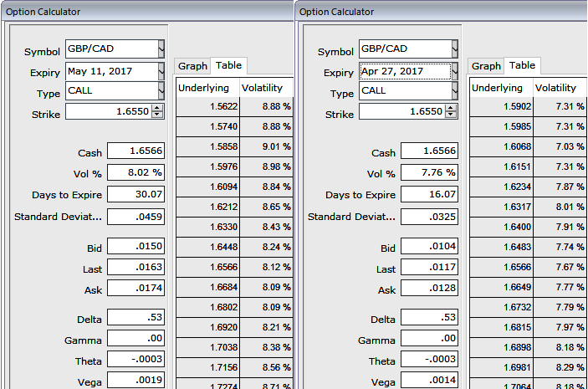Open Expiry dropdown showing Apr 27, 2017
The width and height of the screenshot is (588, 389).
(455, 71)
